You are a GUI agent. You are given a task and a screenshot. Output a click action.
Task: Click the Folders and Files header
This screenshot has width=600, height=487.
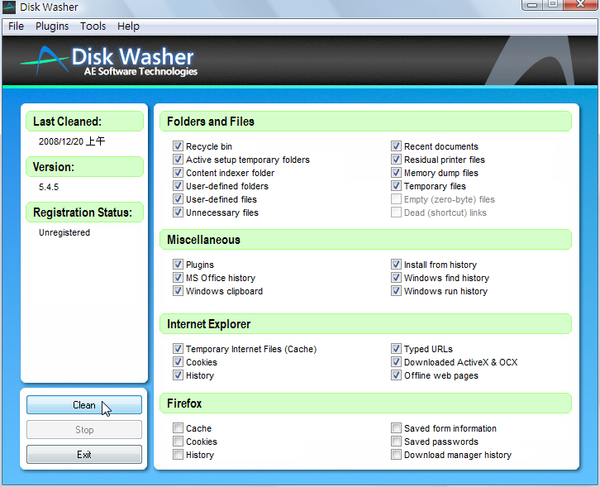[365, 121]
